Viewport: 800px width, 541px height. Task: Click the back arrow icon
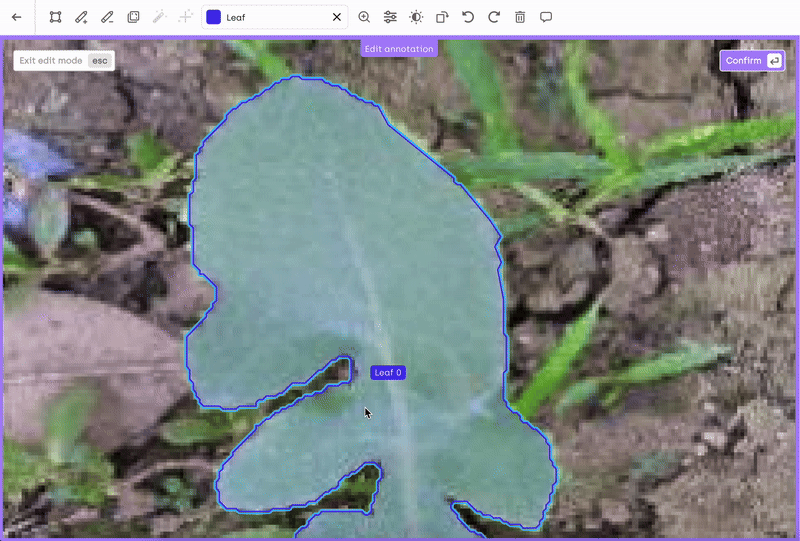[x=16, y=17]
